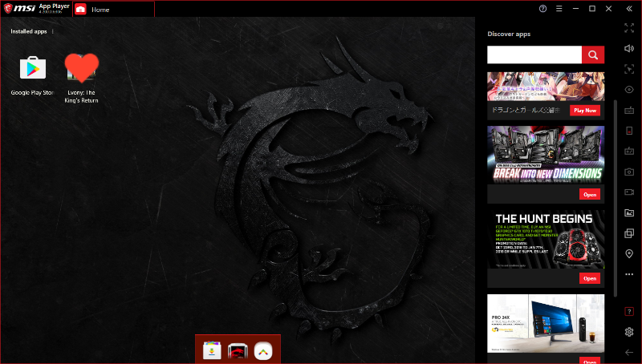This screenshot has height=364, width=642.
Task: Click the red phone rotate icon in sidebar
Action: [x=629, y=131]
